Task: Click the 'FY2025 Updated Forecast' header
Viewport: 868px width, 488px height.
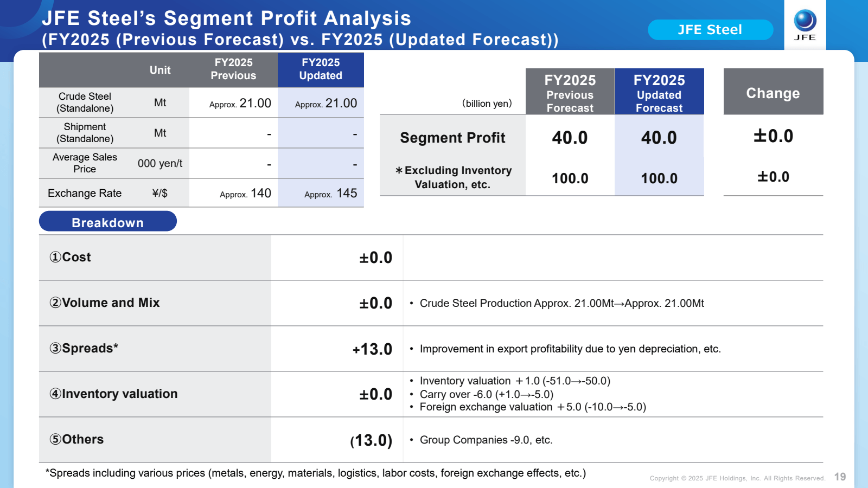Action: pyautogui.click(x=659, y=93)
